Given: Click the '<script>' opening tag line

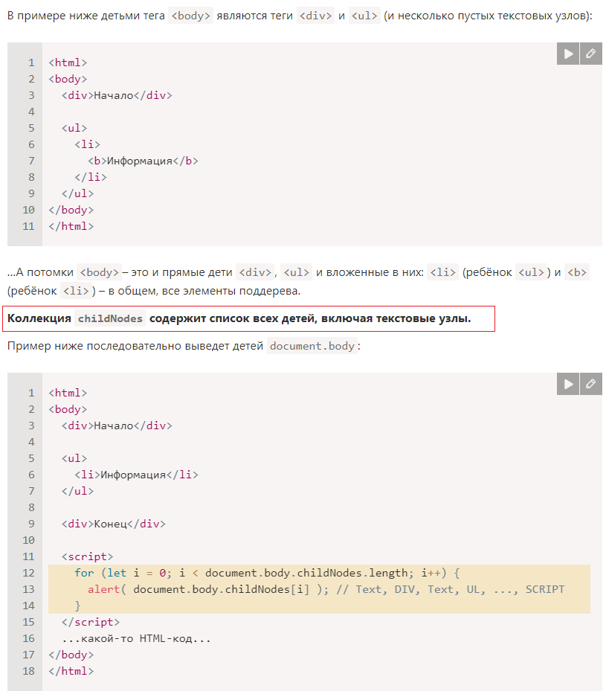Looking at the screenshot, I should (88, 556).
